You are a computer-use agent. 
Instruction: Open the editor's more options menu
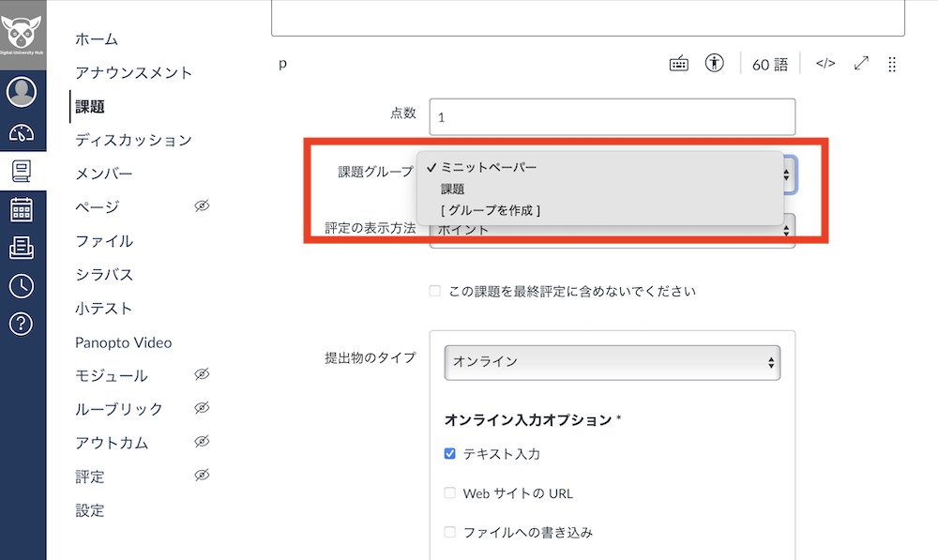(x=891, y=64)
